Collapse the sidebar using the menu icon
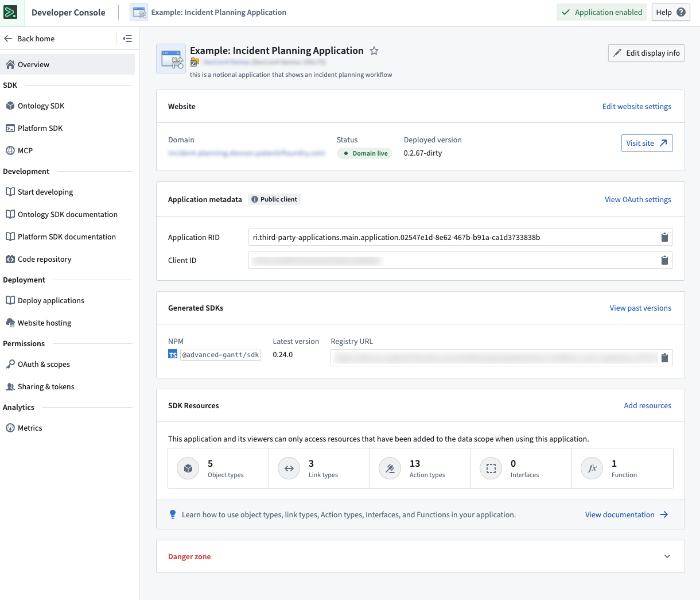This screenshot has height=600, width=700. (x=127, y=38)
